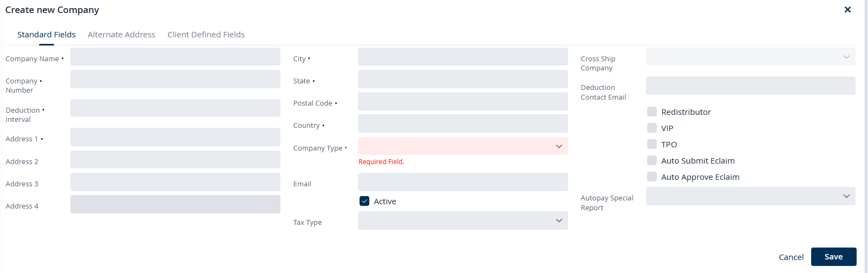Expand the Tax Type dropdown
Viewport: 868px width, 273px height.
click(462, 220)
